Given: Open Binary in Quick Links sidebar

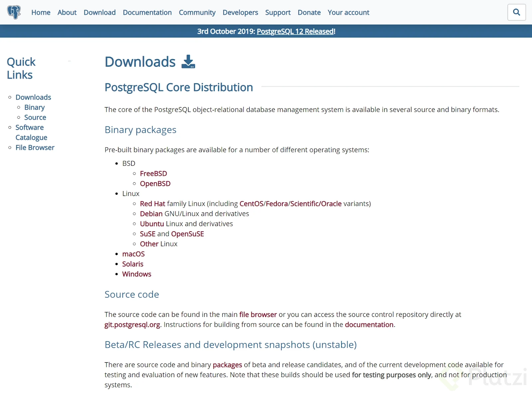Looking at the screenshot, I should [x=34, y=107].
